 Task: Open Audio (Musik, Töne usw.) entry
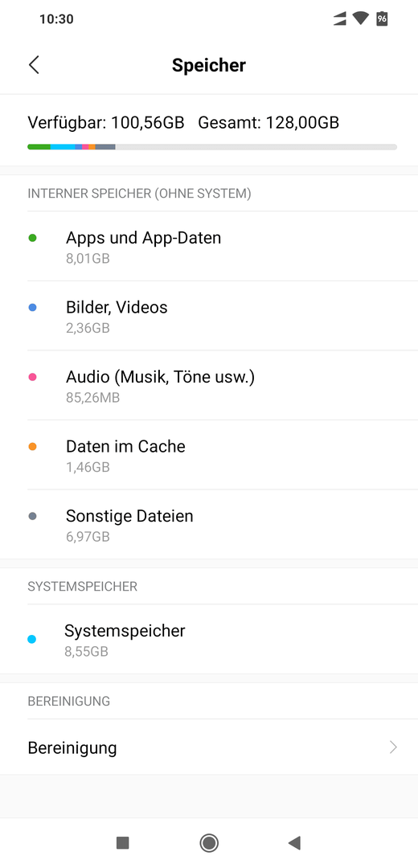point(209,385)
